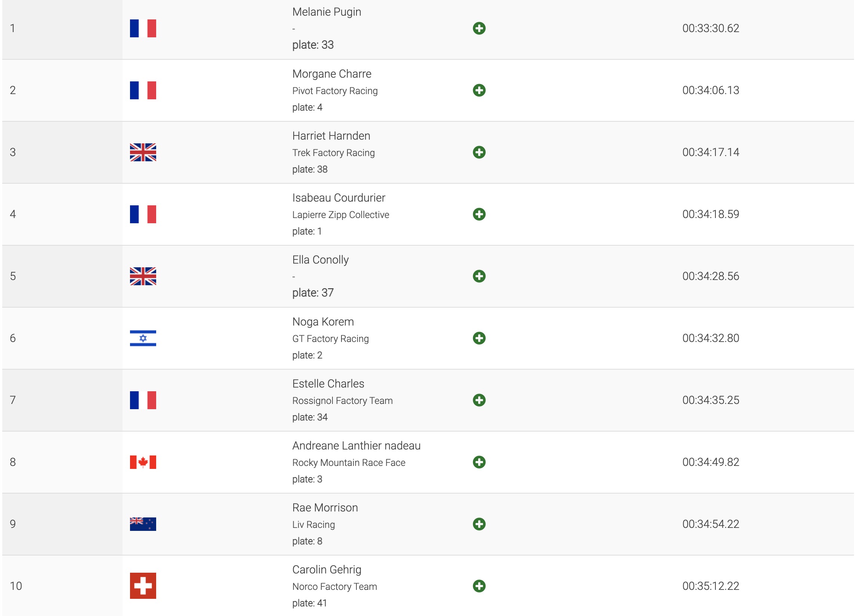Open rider name Morgane Charre

(x=331, y=74)
